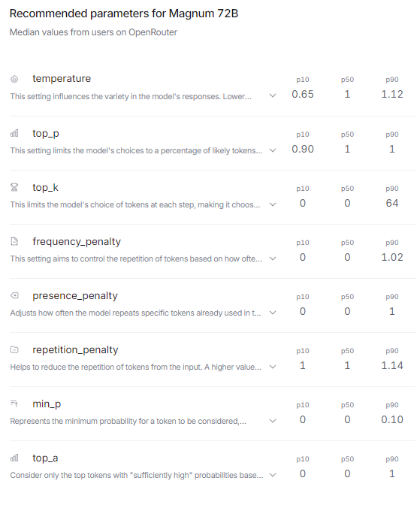
Task: Click the top_a bar chart icon
Action: pos(14,458)
